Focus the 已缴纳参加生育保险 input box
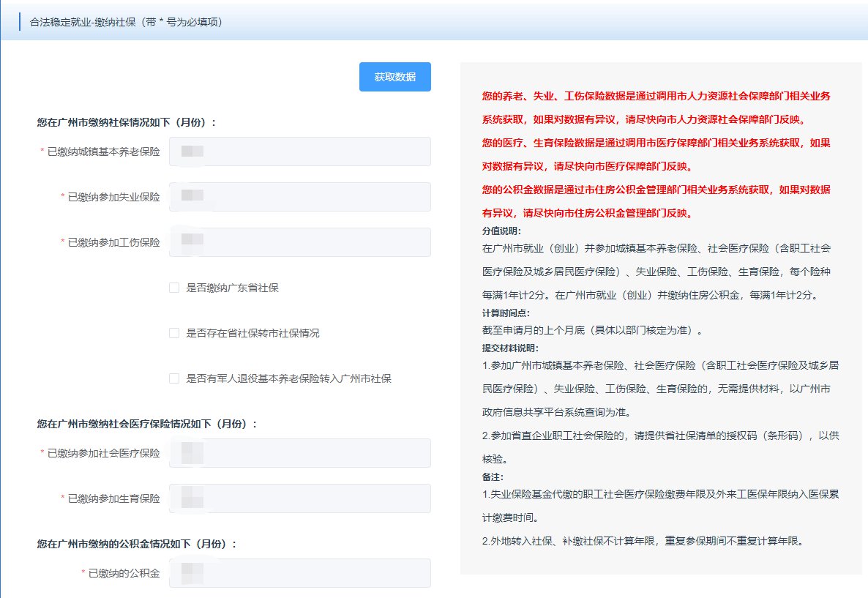The image size is (868, 598). (299, 498)
